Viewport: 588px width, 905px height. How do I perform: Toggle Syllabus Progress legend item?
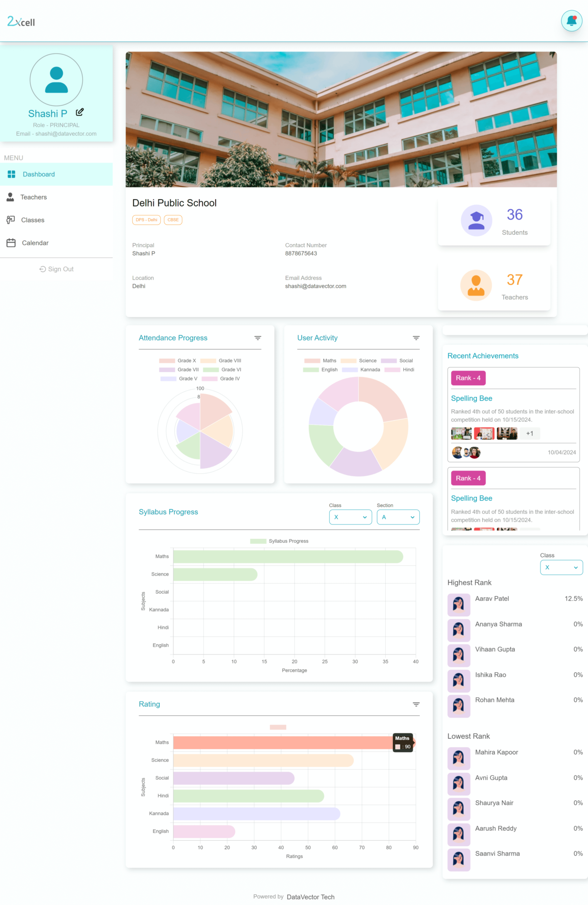point(279,541)
